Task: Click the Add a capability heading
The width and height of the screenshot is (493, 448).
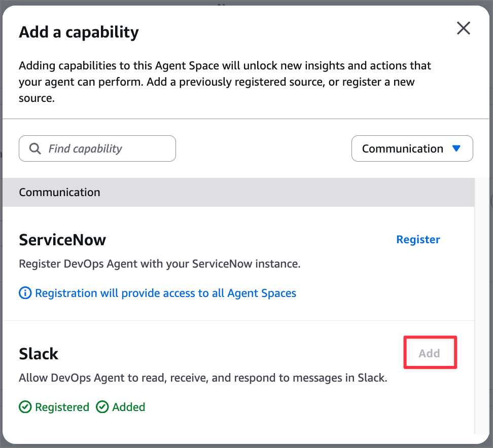Action: tap(79, 32)
